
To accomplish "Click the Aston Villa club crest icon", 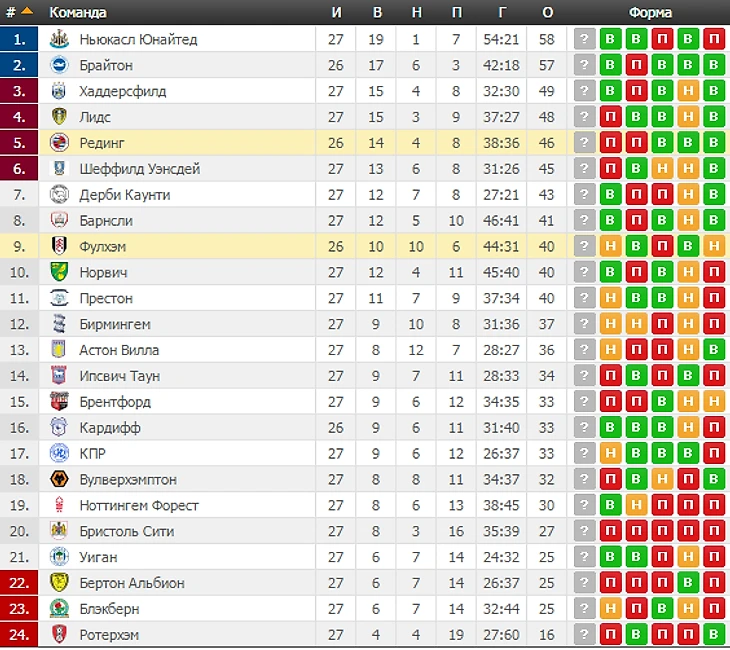I will (58, 350).
